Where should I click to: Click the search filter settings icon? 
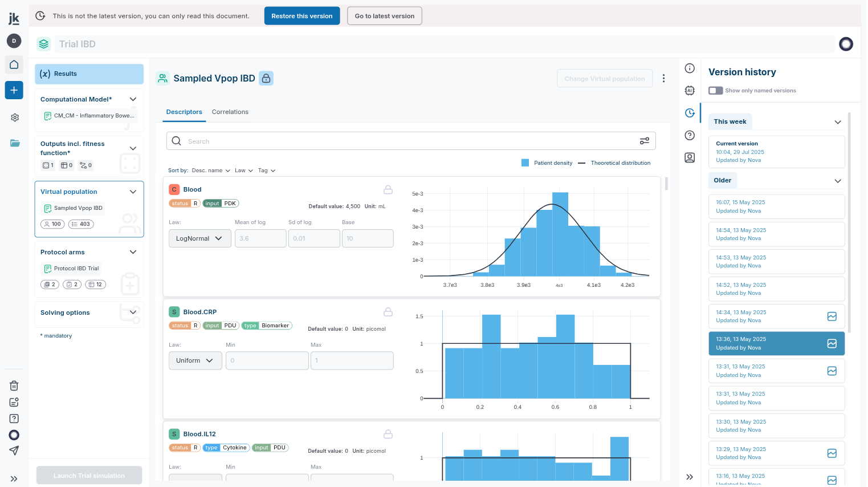click(645, 141)
